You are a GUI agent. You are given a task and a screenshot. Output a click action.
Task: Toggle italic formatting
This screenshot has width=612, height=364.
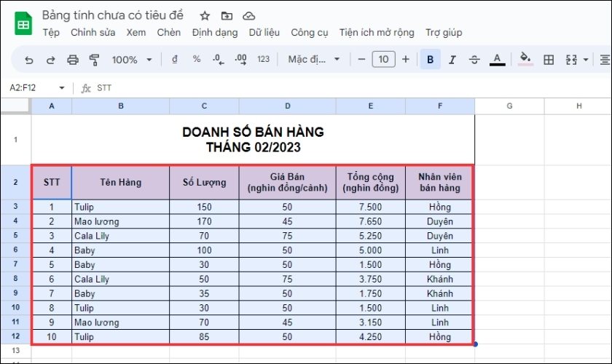point(452,59)
